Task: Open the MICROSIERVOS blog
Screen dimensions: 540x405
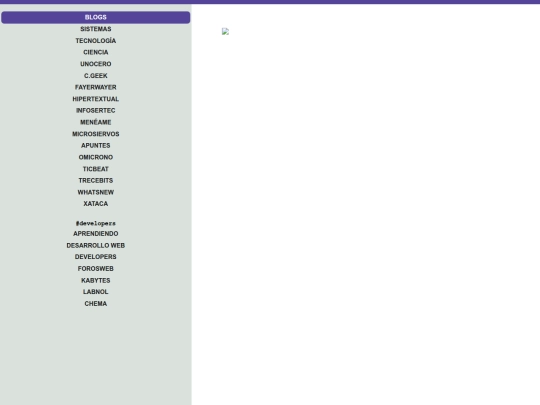Action: pos(95,134)
